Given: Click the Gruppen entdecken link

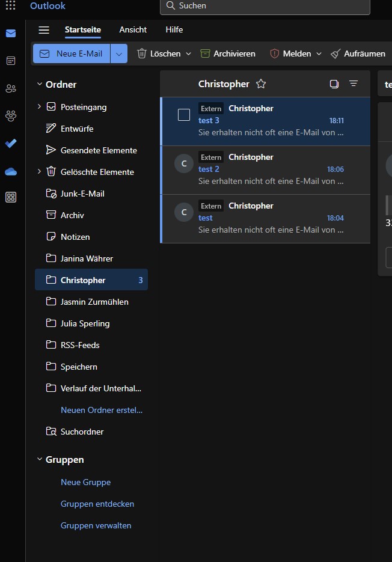Looking at the screenshot, I should pyautogui.click(x=97, y=504).
